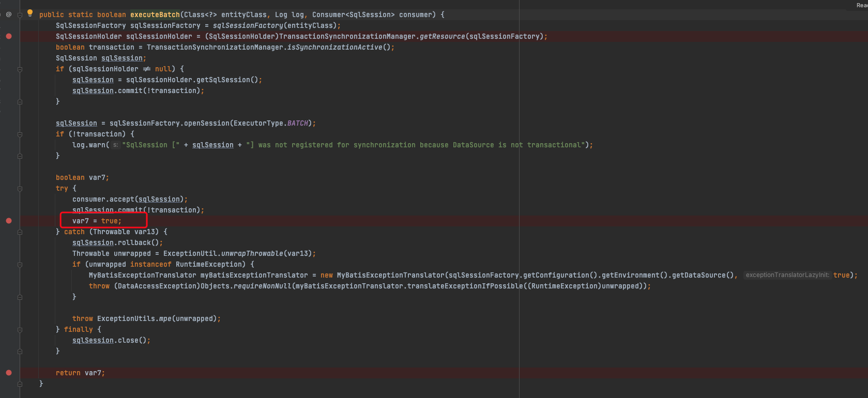Click the executeBatch method name
The width and height of the screenshot is (868, 398).
click(x=155, y=14)
